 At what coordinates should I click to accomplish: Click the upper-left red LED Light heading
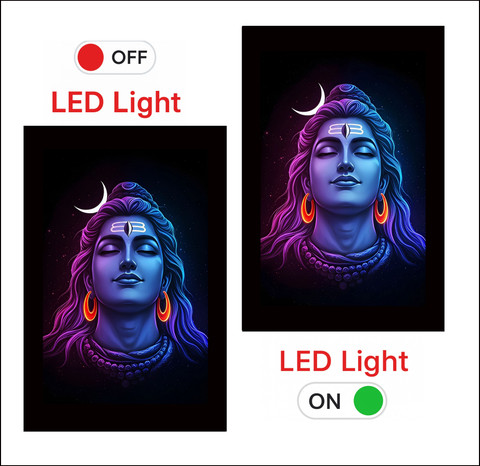click(x=116, y=102)
